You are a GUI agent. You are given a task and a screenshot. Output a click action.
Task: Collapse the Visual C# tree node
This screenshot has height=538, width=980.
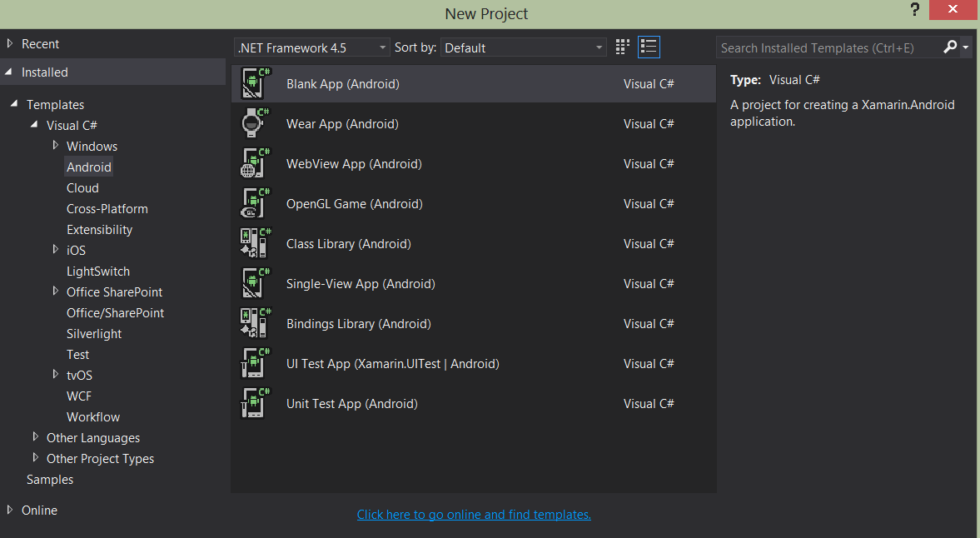(35, 125)
